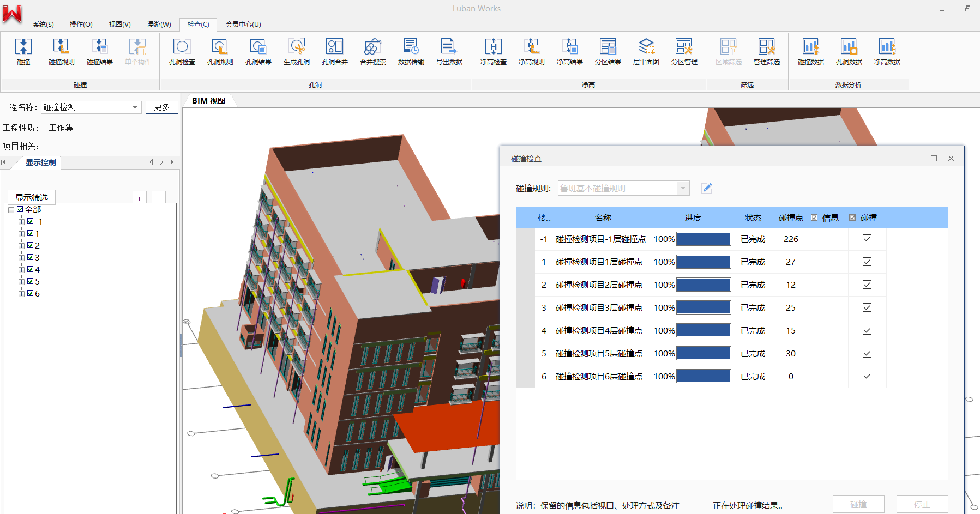Open 管理筛选 manage filters
Screen dimensions: 980x514
767,52
